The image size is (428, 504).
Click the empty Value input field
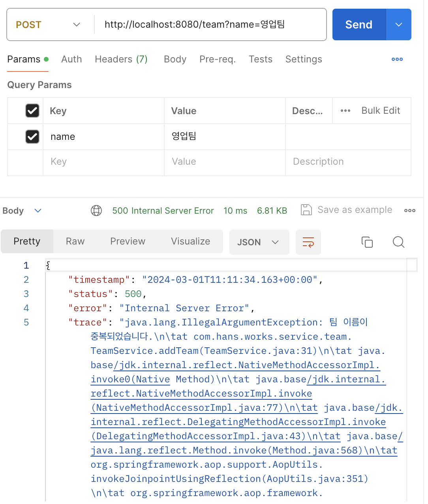[225, 162]
